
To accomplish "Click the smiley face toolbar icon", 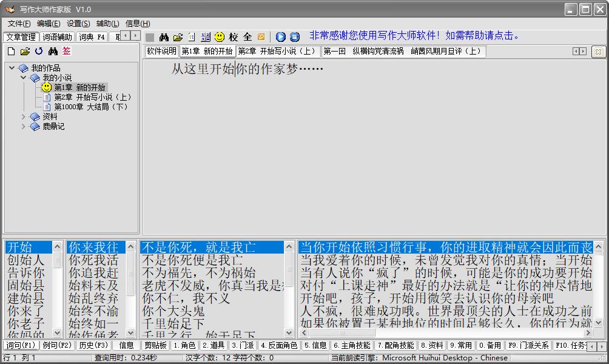I will pyautogui.click(x=220, y=37).
